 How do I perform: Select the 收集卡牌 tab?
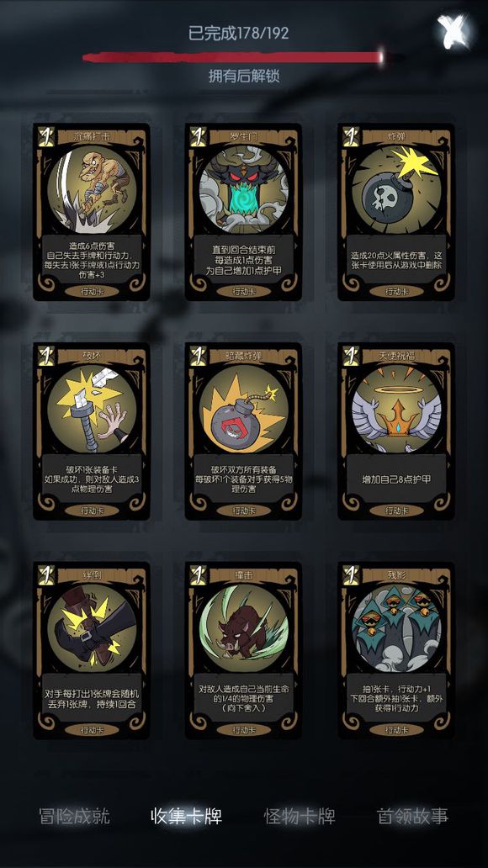187,816
